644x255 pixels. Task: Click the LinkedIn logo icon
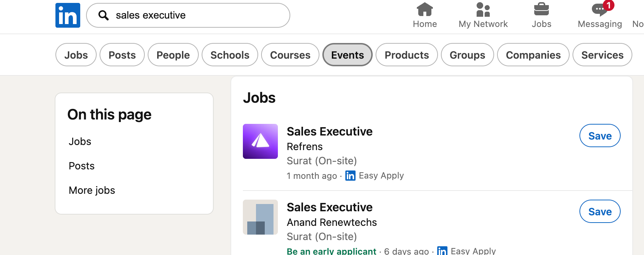(x=68, y=15)
